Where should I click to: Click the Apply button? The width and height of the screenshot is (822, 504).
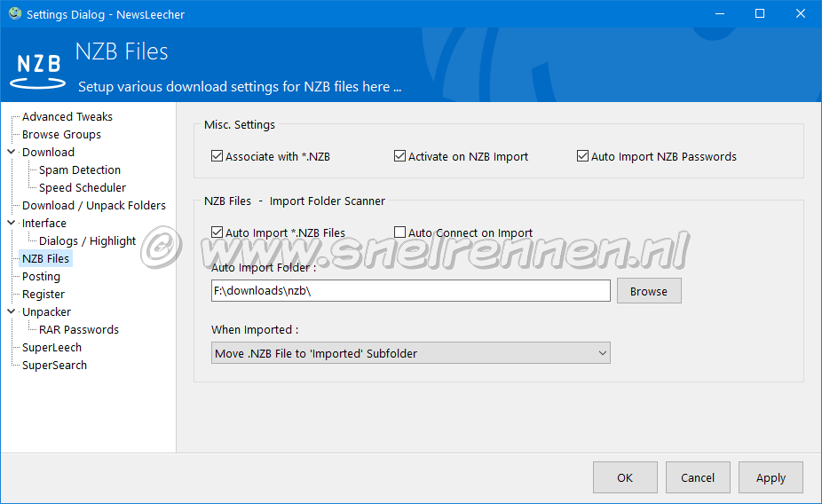[x=771, y=477]
